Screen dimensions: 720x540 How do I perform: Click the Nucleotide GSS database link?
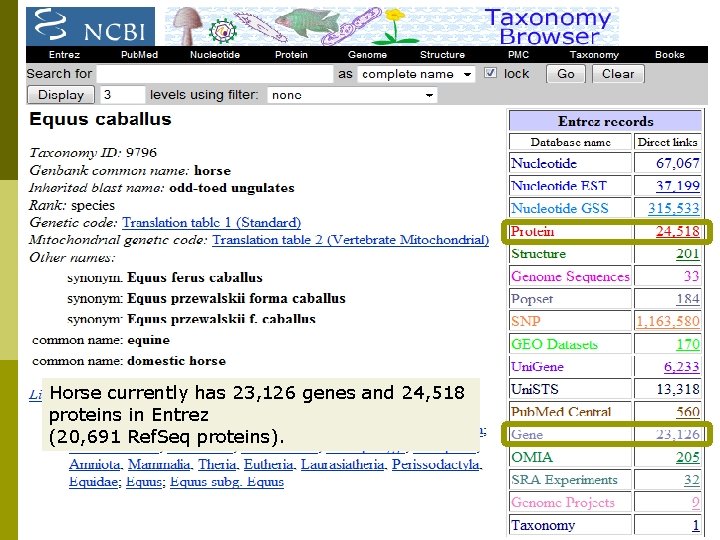[x=560, y=208]
